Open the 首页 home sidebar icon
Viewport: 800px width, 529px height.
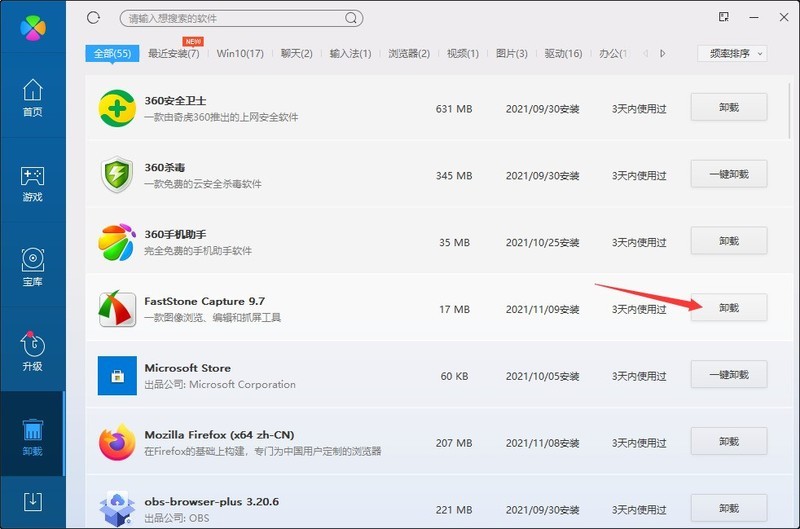(33, 97)
